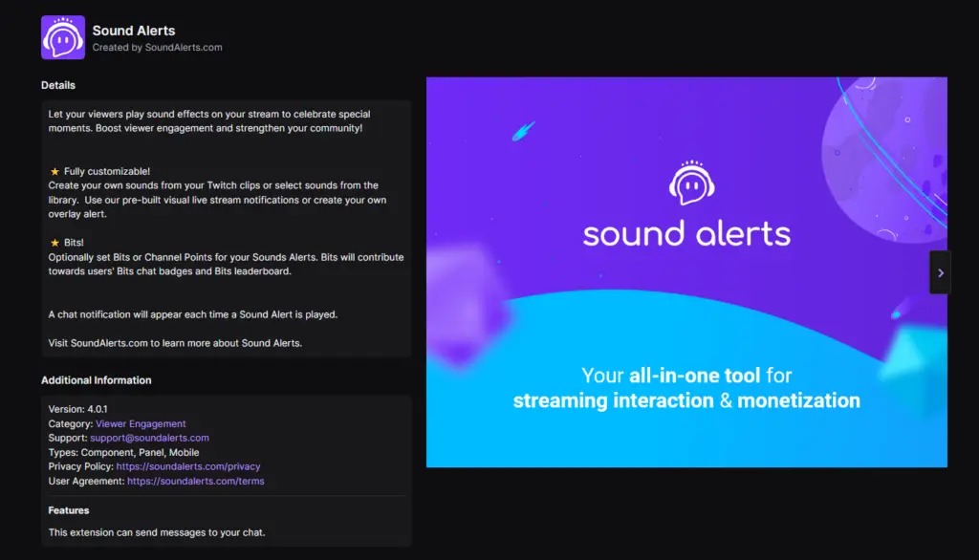Click the Sound Alerts extension icon

(62, 37)
